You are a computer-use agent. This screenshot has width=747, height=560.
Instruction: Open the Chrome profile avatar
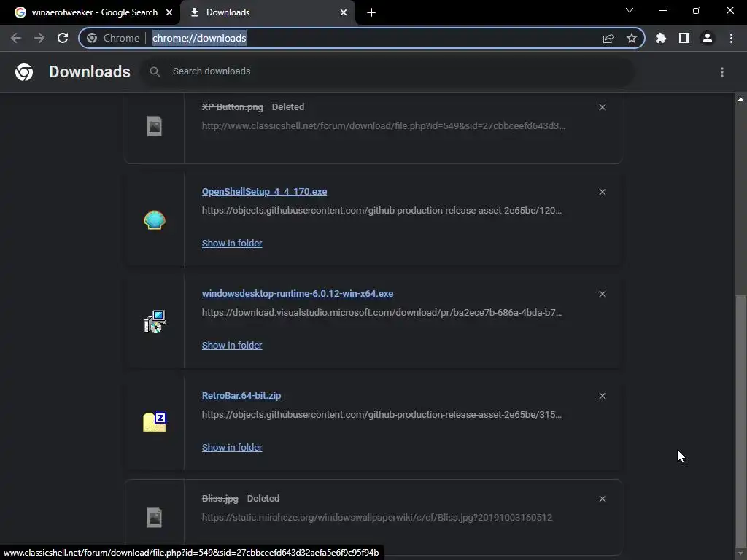point(708,38)
